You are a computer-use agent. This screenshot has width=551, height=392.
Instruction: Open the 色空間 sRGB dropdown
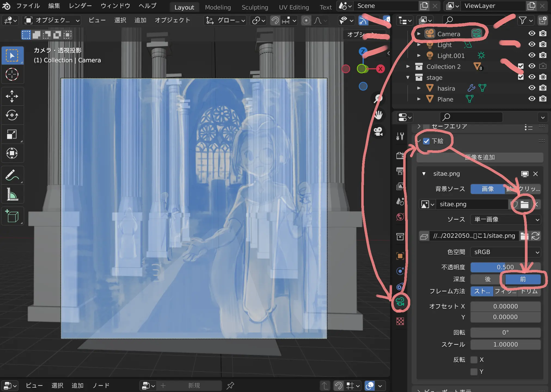506,252
